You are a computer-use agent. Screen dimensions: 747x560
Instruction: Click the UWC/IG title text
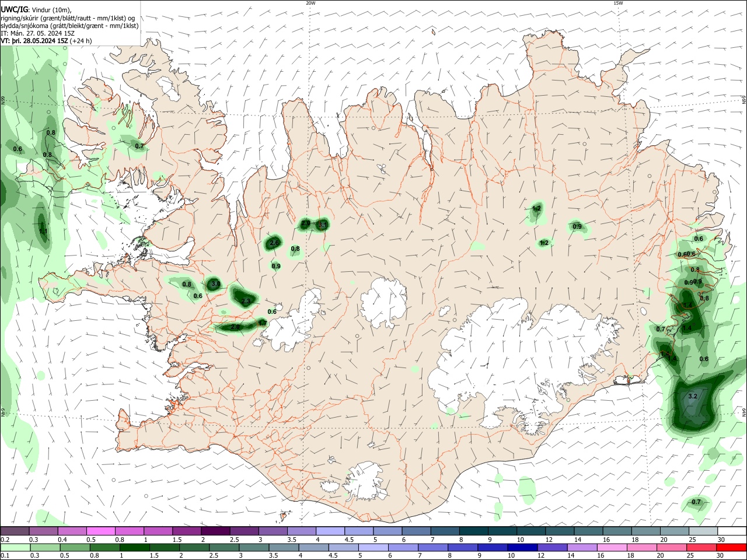14,9
